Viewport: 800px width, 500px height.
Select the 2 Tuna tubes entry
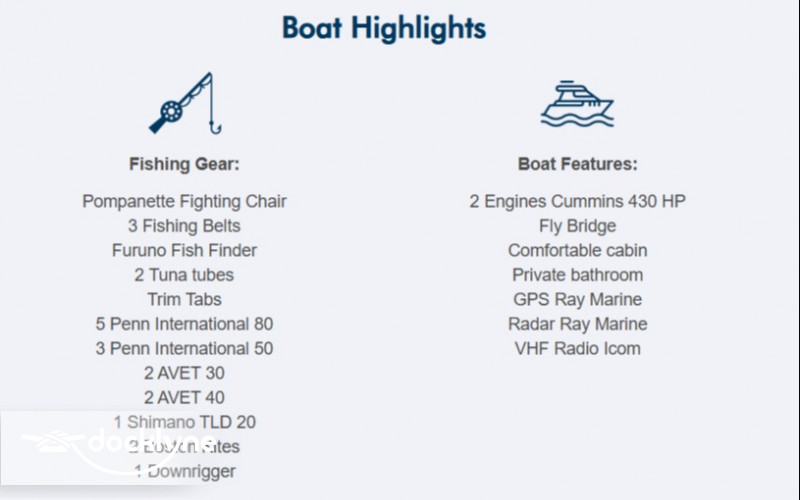pos(184,275)
